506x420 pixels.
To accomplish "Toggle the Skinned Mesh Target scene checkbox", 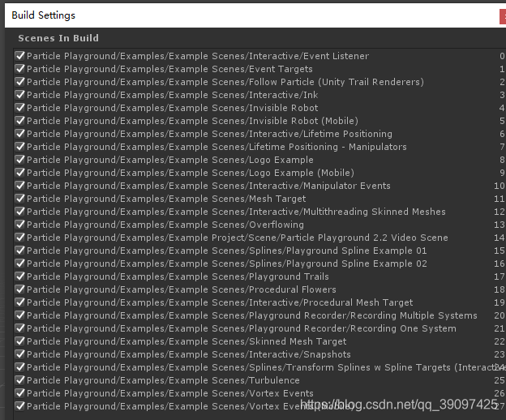I will [20, 341].
